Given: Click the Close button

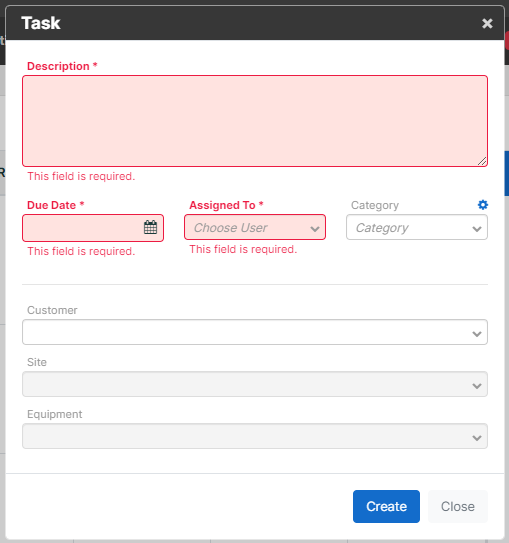Looking at the screenshot, I should (x=458, y=506).
